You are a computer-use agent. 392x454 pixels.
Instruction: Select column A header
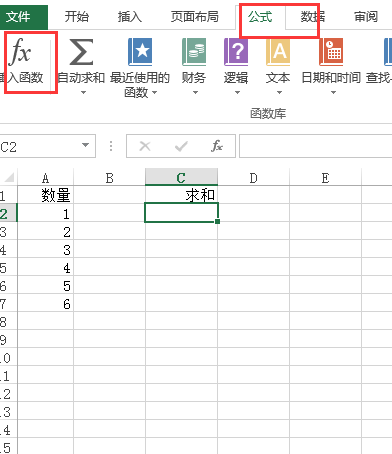45,178
